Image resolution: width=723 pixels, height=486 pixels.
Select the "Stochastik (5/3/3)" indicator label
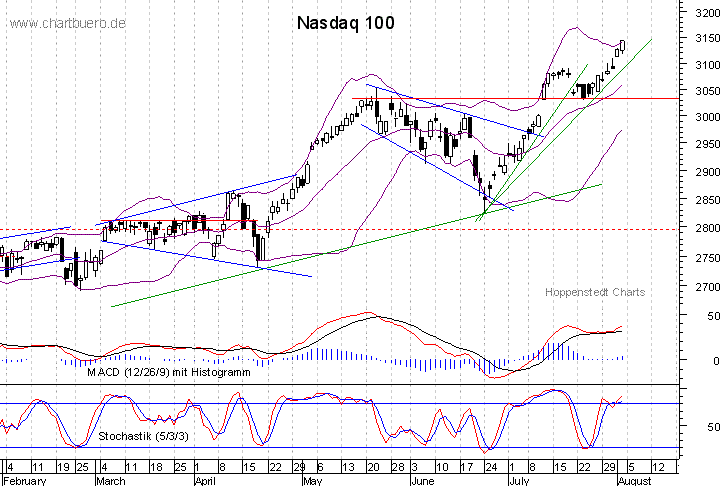pyautogui.click(x=143, y=436)
